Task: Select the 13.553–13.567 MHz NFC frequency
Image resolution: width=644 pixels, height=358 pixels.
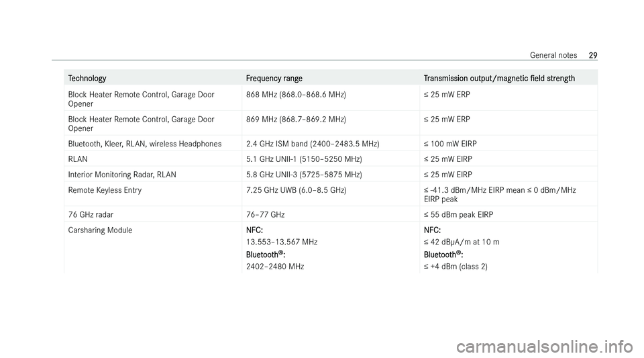Action: 282,242
